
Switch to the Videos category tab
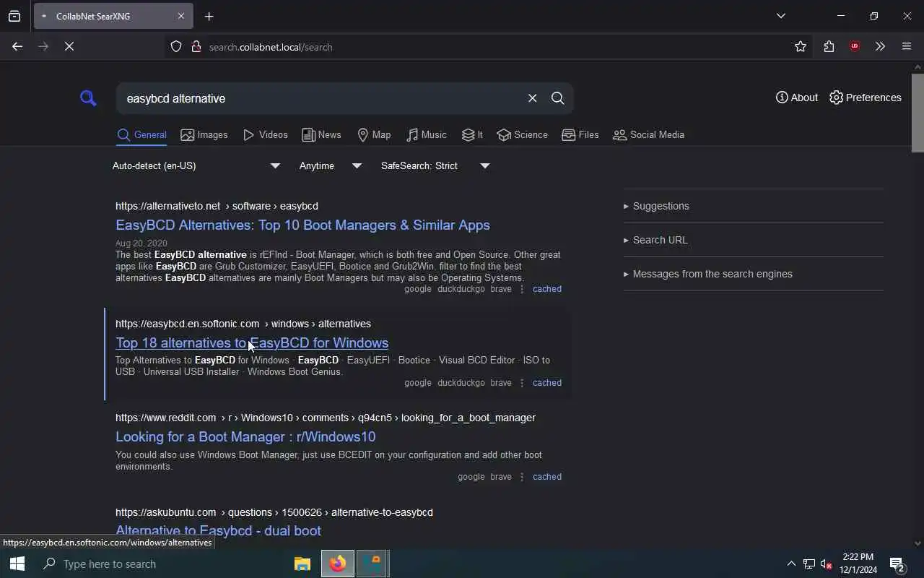click(265, 135)
